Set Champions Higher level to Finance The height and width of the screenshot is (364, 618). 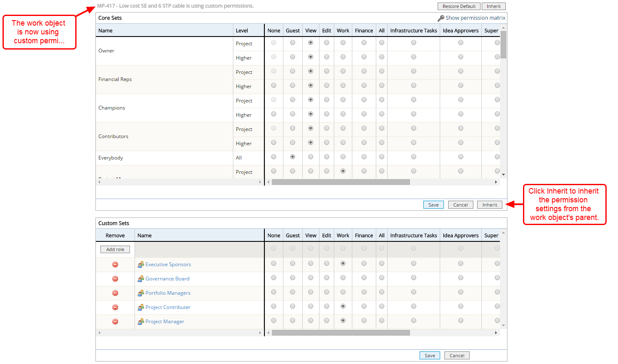pos(364,114)
